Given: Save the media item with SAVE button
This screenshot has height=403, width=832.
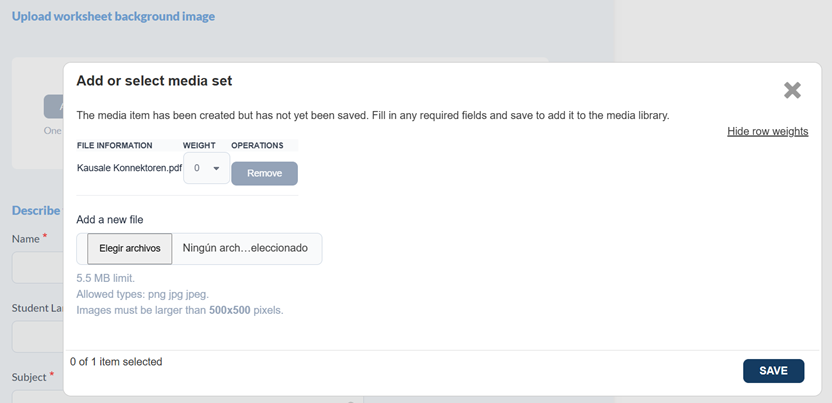Looking at the screenshot, I should point(773,371).
